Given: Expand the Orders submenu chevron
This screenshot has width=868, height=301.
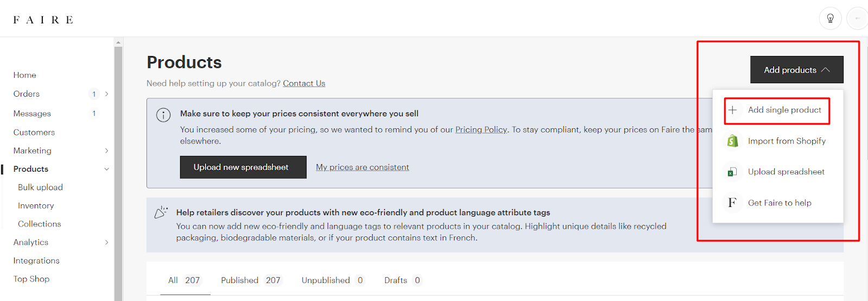Looking at the screenshot, I should (x=107, y=94).
